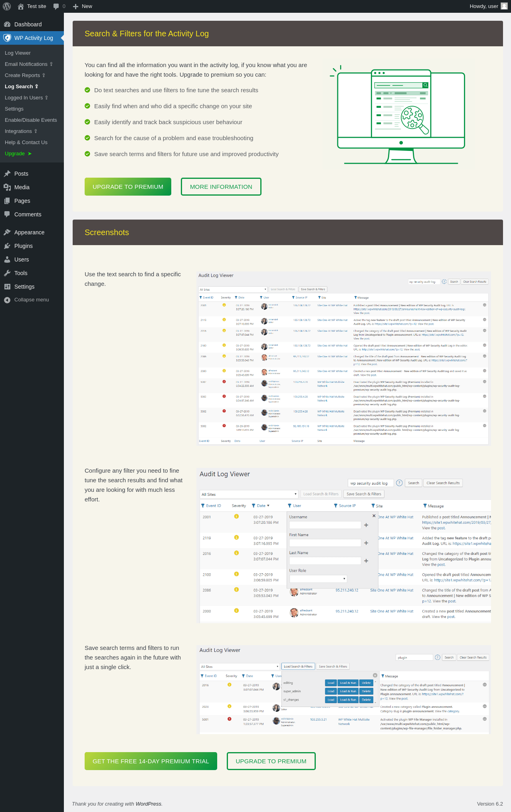
Task: Click caption 'Configure any filter you need'
Action: (133, 485)
